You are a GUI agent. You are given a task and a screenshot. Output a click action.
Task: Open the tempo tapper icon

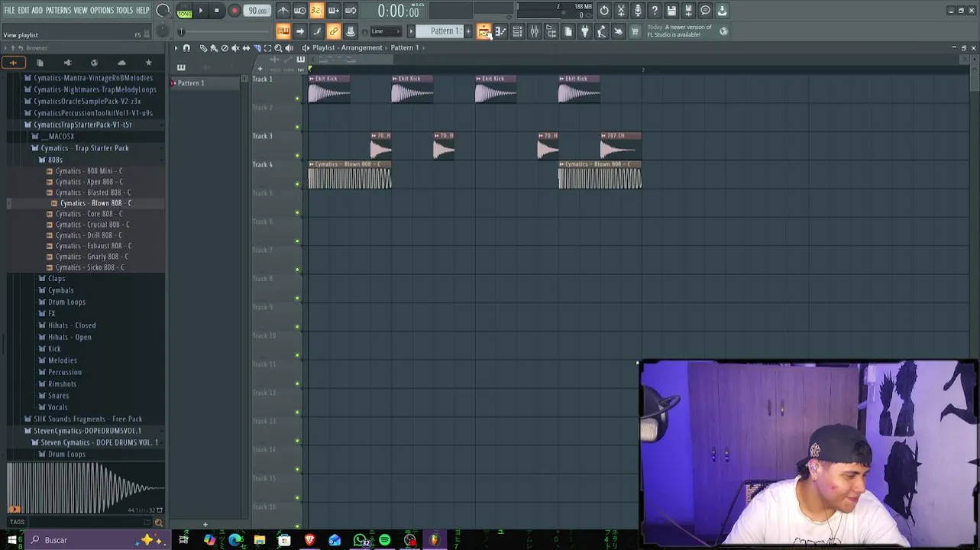tap(601, 31)
